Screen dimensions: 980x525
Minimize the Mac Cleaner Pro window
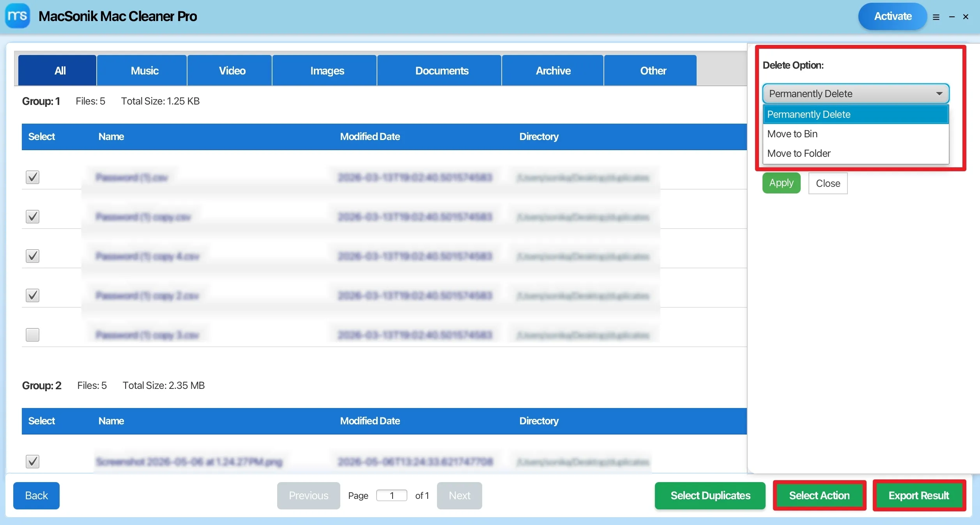pos(952,17)
